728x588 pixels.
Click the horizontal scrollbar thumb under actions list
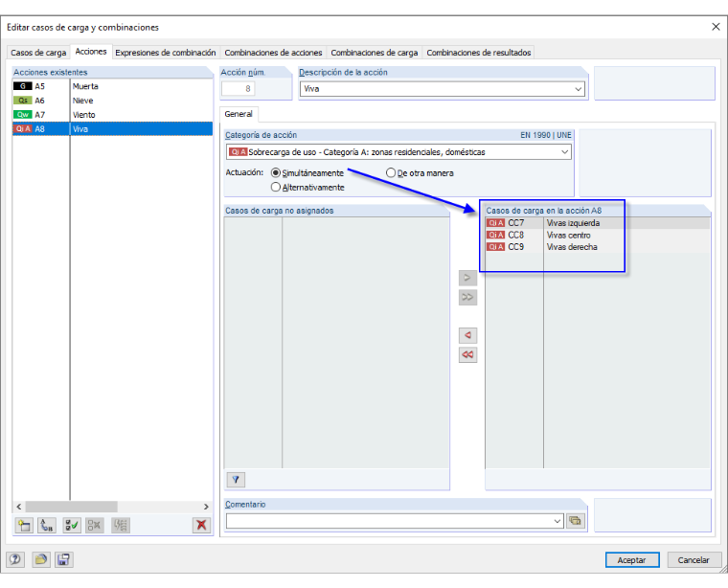pyautogui.click(x=72, y=507)
